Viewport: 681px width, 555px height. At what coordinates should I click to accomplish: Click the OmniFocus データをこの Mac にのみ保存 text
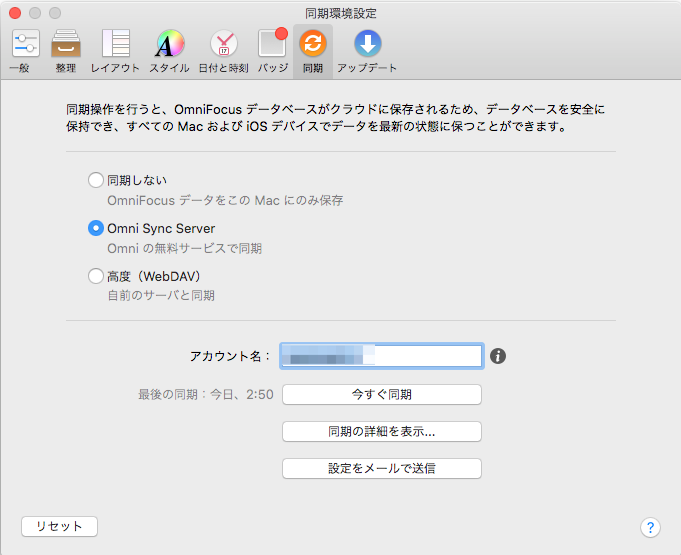tap(225, 200)
